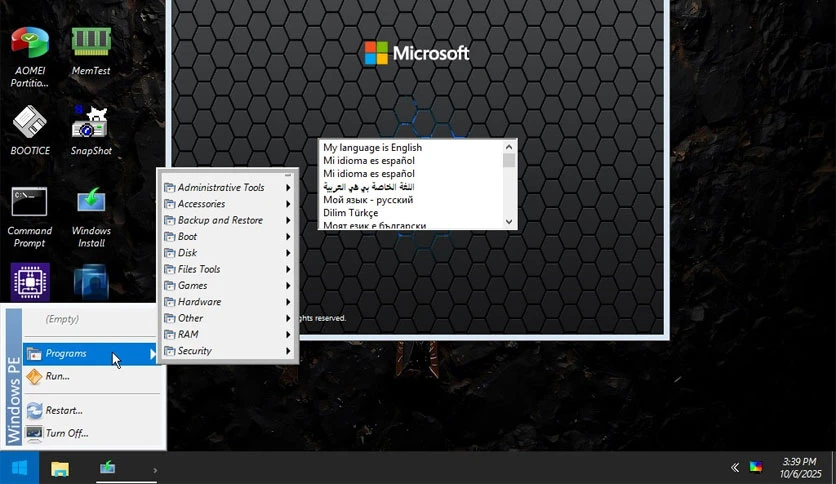Select the Bulgarian language entry
Viewport: 836px width, 484px height.
pos(411,224)
